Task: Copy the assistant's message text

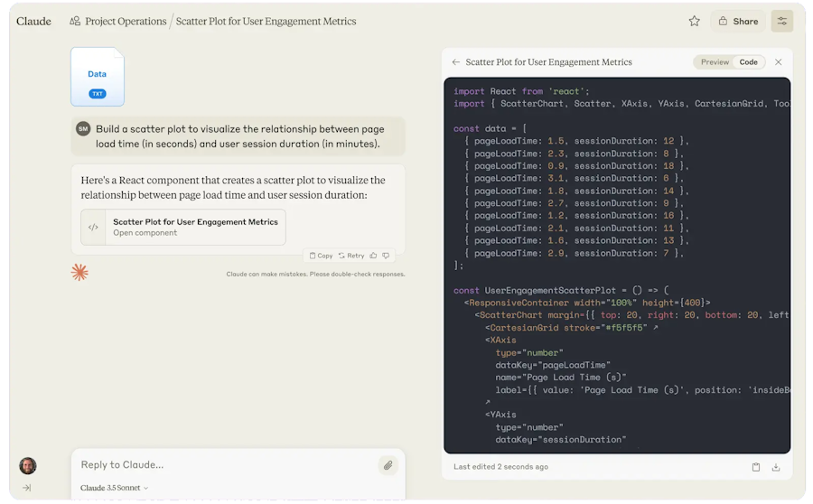Action: click(x=321, y=256)
